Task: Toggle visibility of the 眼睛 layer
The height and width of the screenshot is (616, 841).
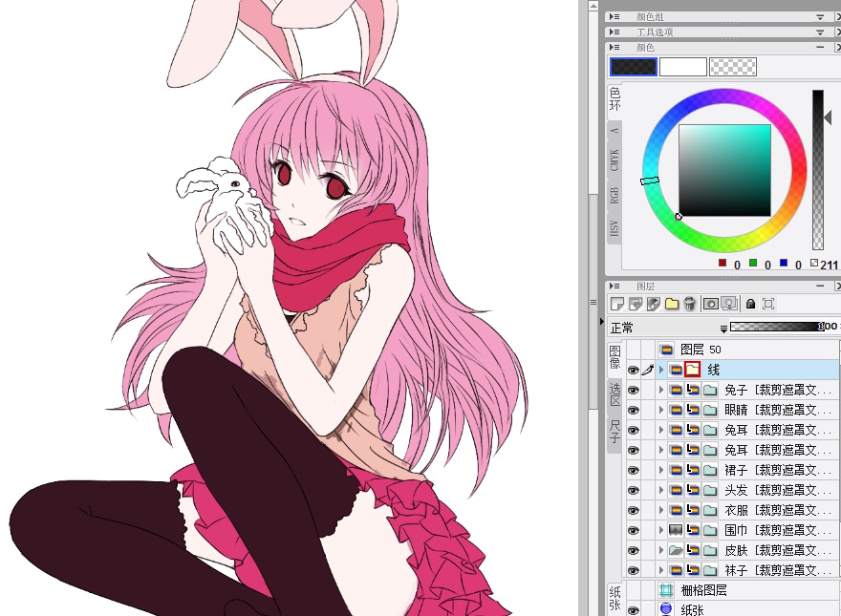Action: point(634,410)
